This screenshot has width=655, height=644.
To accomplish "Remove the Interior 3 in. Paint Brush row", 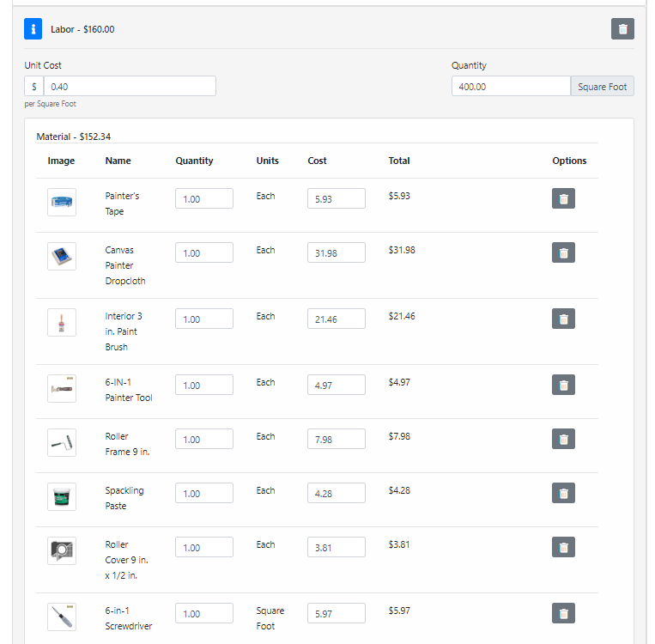I will pos(563,319).
